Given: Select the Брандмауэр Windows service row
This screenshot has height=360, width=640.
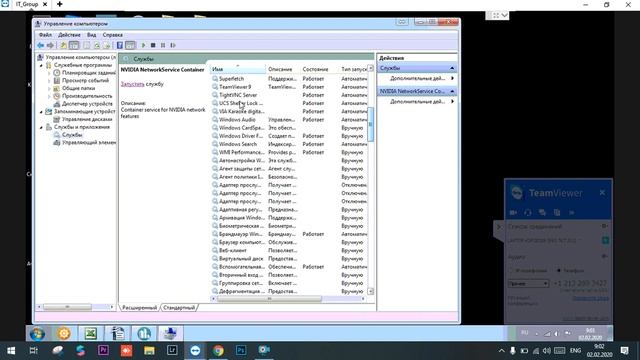Looking at the screenshot, I should 289,234.
